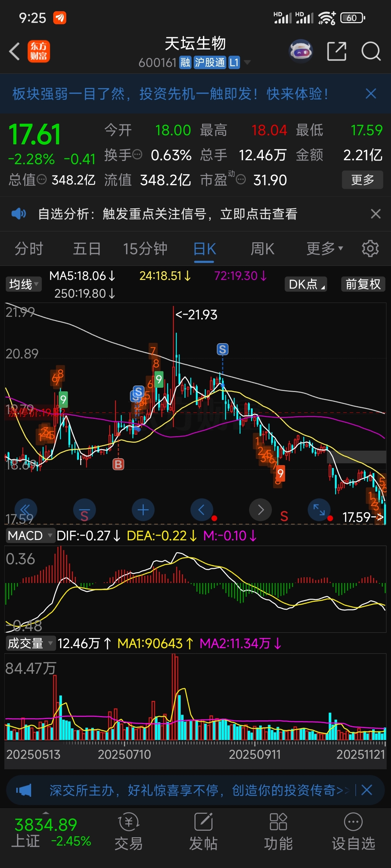Tap the 20250710 date on time axis
The height and width of the screenshot is (868, 391).
click(124, 754)
